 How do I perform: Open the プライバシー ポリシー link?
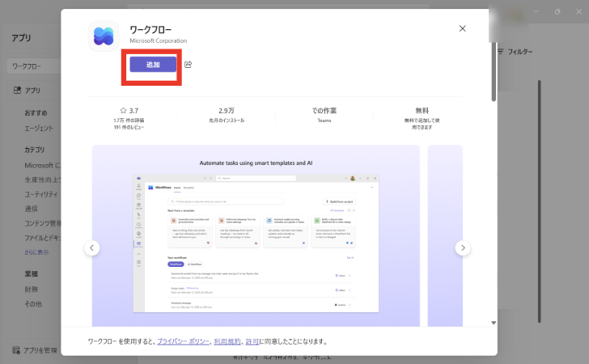183,341
